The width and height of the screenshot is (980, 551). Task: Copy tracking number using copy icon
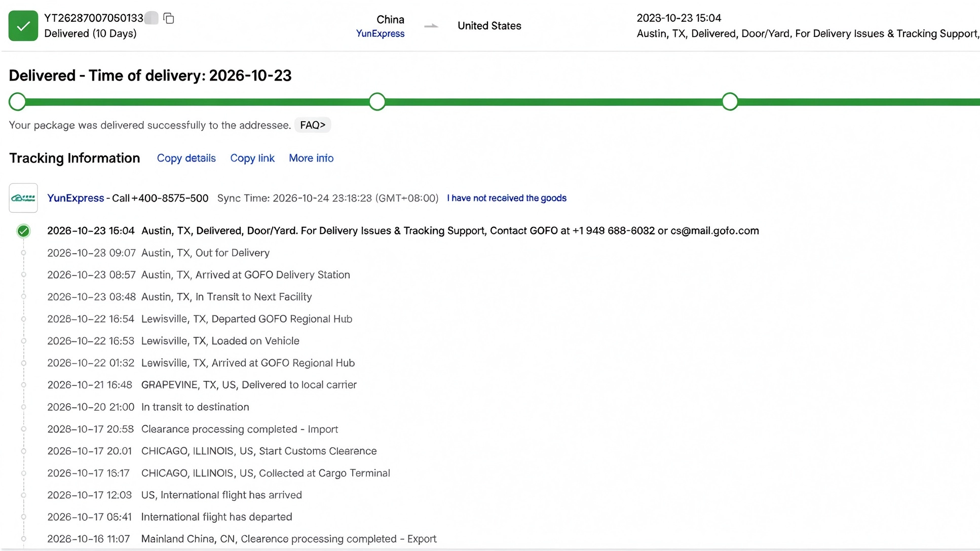169,19
